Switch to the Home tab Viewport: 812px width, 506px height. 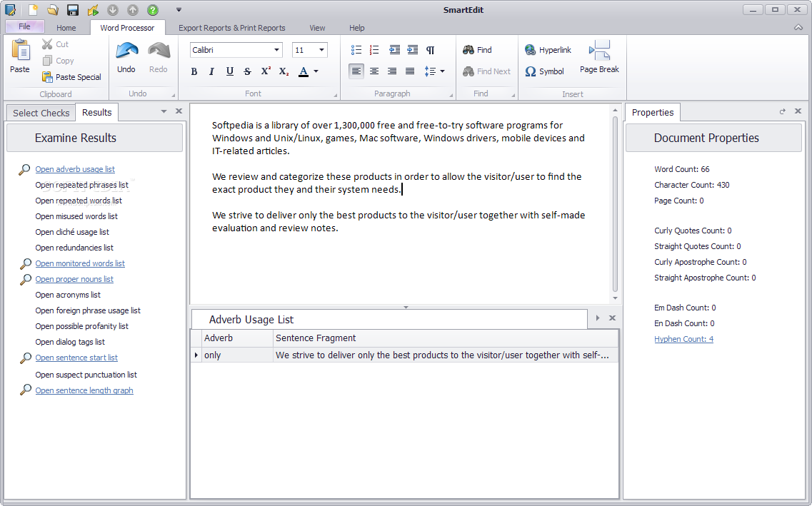pyautogui.click(x=66, y=28)
